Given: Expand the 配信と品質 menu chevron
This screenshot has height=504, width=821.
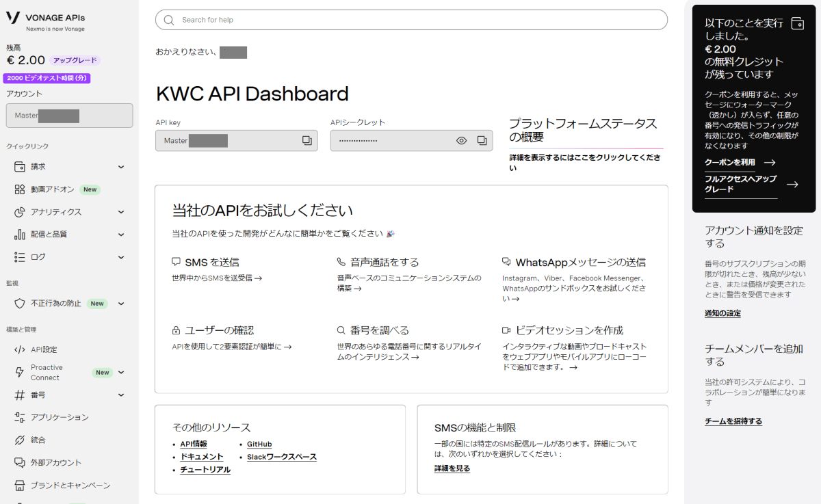Looking at the screenshot, I should pos(121,235).
